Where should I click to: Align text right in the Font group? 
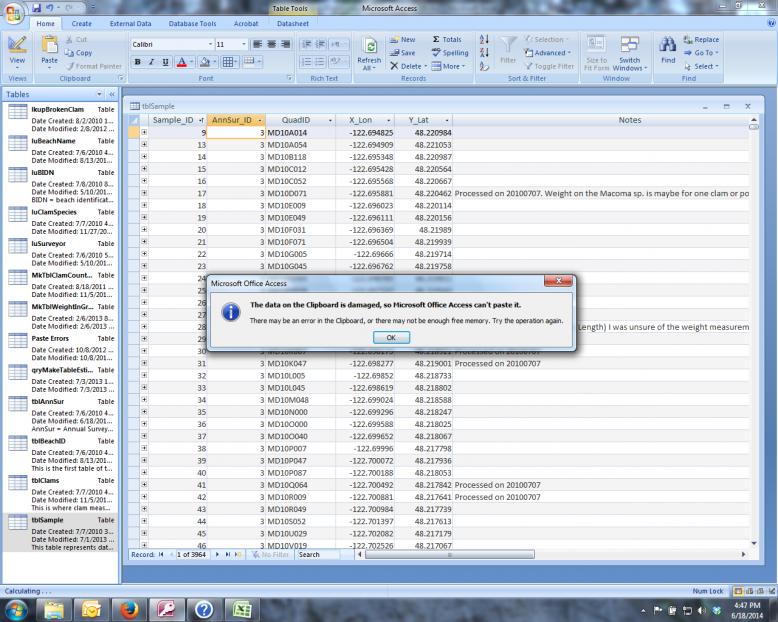(x=285, y=44)
